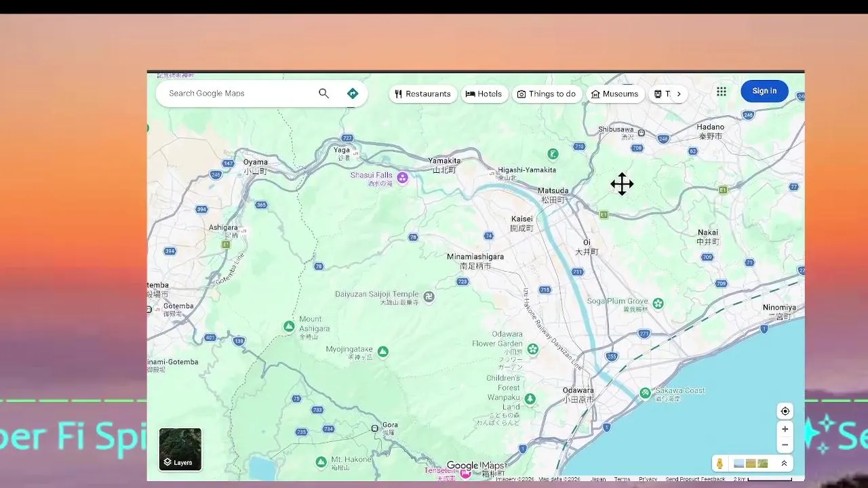Click the Kaisei town label
Viewport: 868px width, 488px height.
coord(521,223)
